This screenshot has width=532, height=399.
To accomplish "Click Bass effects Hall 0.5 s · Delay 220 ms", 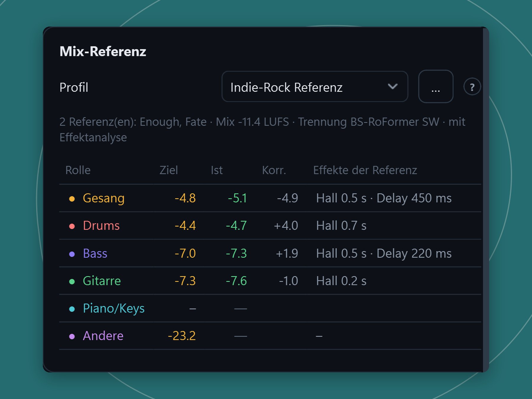I will pyautogui.click(x=384, y=253).
